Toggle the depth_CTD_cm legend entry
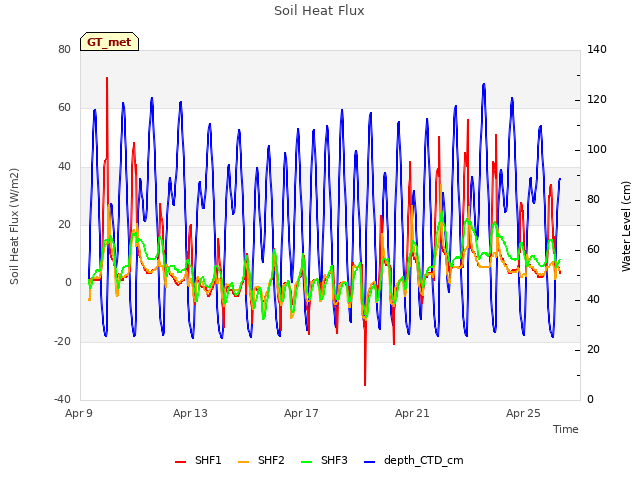This screenshot has height=480, width=640. tap(413, 461)
